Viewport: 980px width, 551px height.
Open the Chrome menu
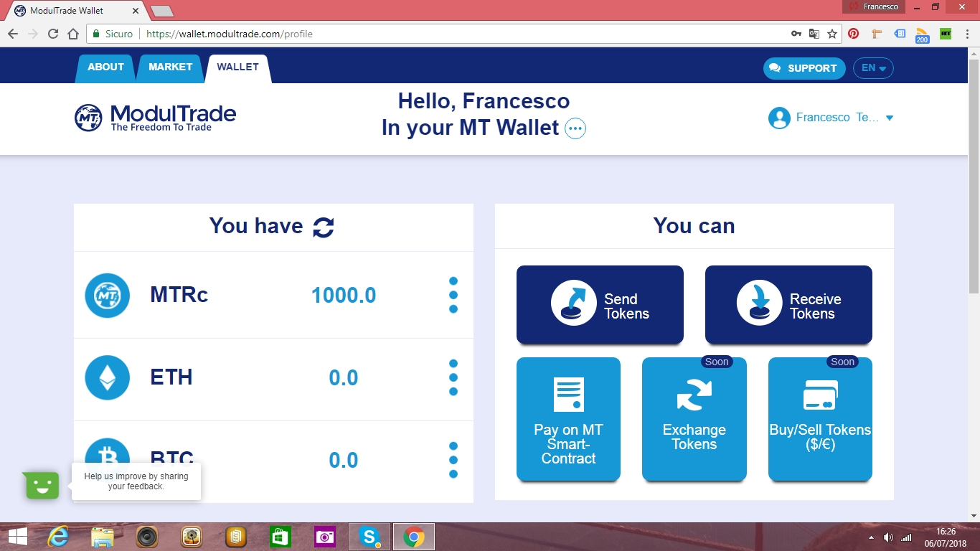click(967, 34)
